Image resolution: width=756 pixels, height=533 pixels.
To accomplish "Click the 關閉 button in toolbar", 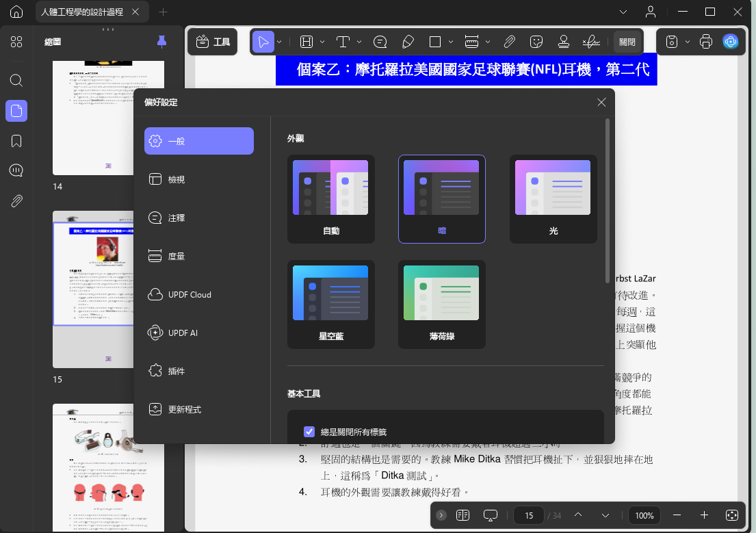I will pos(627,42).
